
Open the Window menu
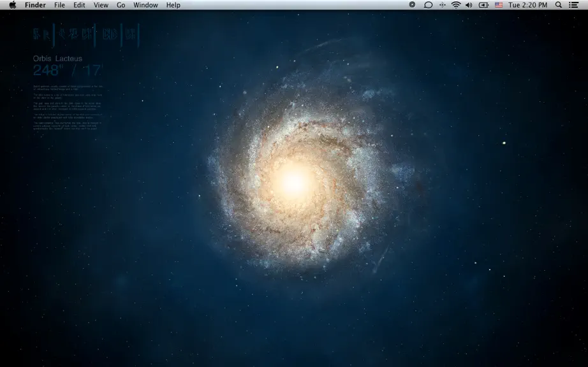click(x=145, y=5)
